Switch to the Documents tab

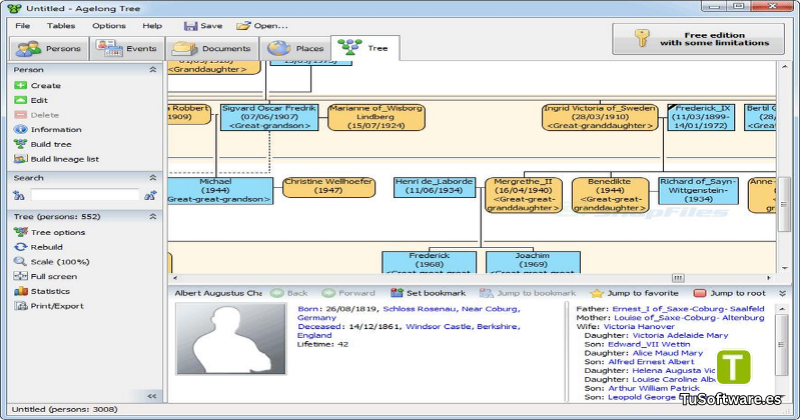(x=212, y=48)
